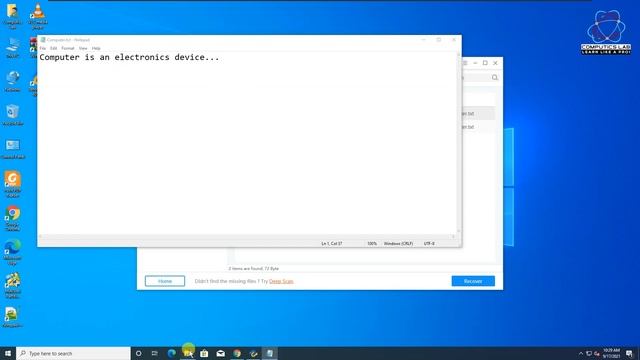Open the This PC desktop icon

point(13,48)
